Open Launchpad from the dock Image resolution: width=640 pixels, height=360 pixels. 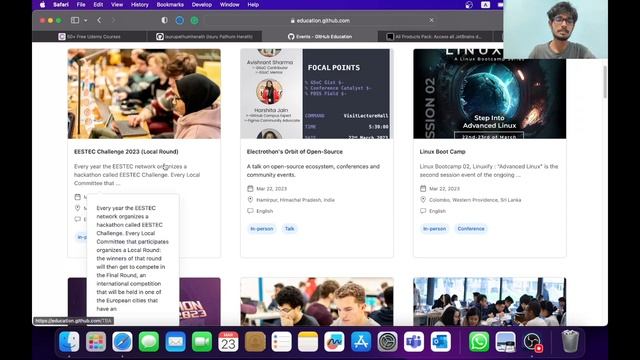[x=96, y=342]
